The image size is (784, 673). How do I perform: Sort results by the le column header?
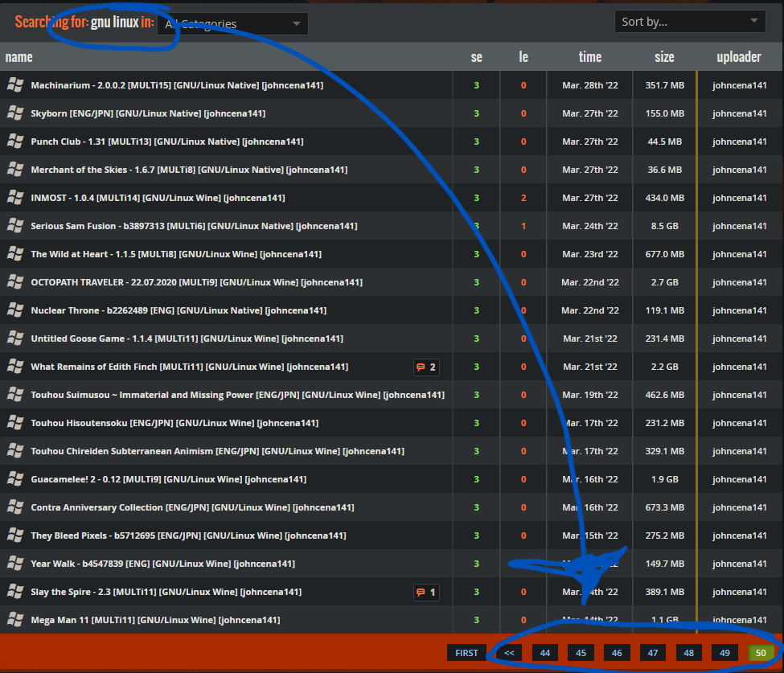click(523, 57)
